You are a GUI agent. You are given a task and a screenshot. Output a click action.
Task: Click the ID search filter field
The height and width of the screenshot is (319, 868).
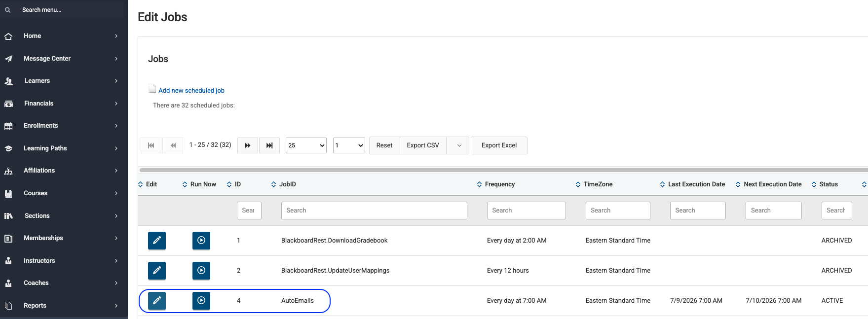coord(249,211)
